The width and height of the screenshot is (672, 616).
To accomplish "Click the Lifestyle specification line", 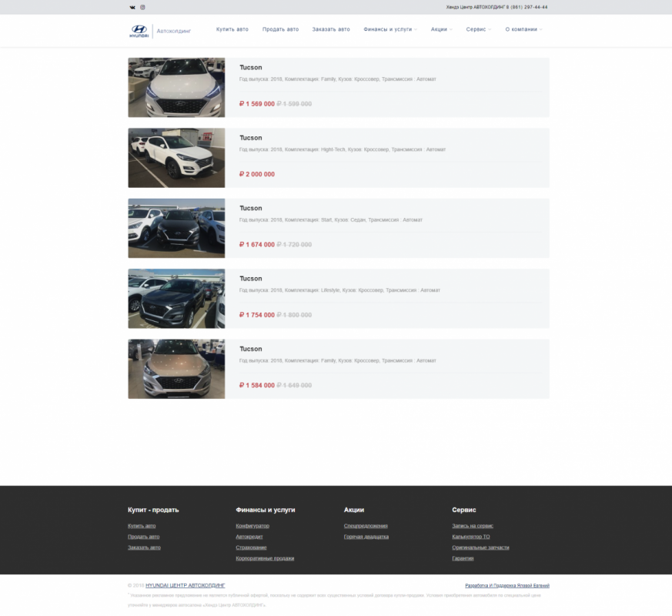I will [x=339, y=290].
